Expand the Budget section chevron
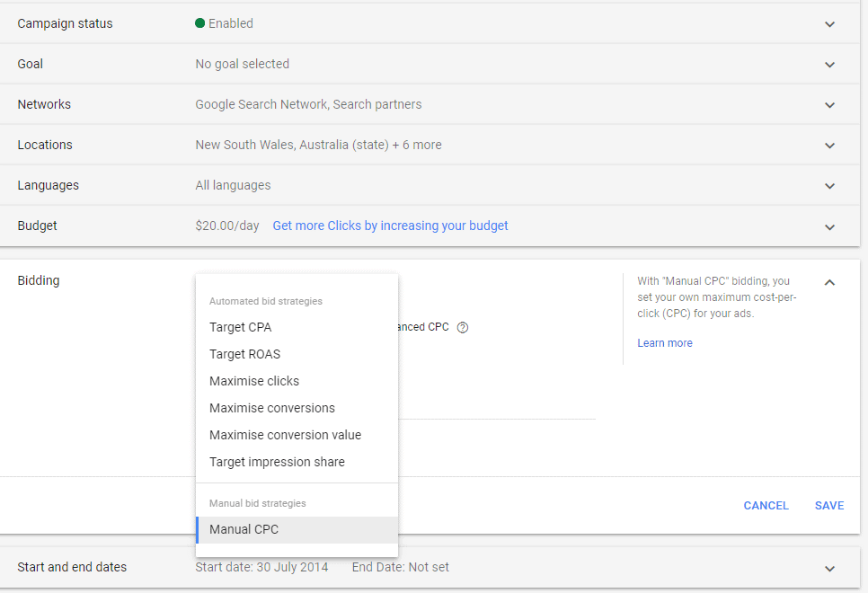Viewport: 868px width, 593px height. point(829,227)
